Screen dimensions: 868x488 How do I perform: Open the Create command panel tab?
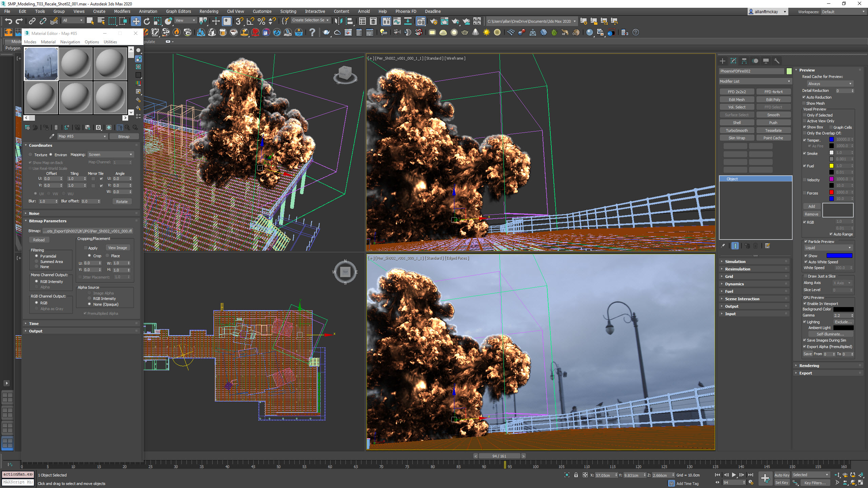pyautogui.click(x=723, y=61)
